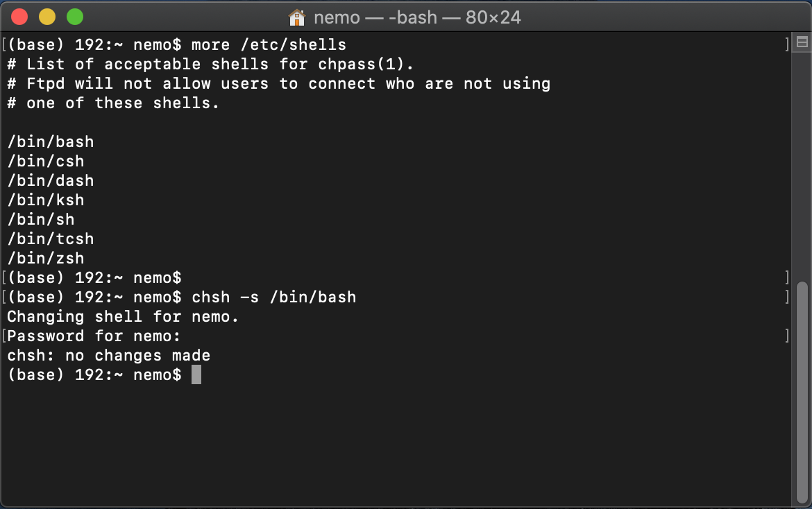Click the /bin/bash entry in shells list

pyautogui.click(x=50, y=142)
